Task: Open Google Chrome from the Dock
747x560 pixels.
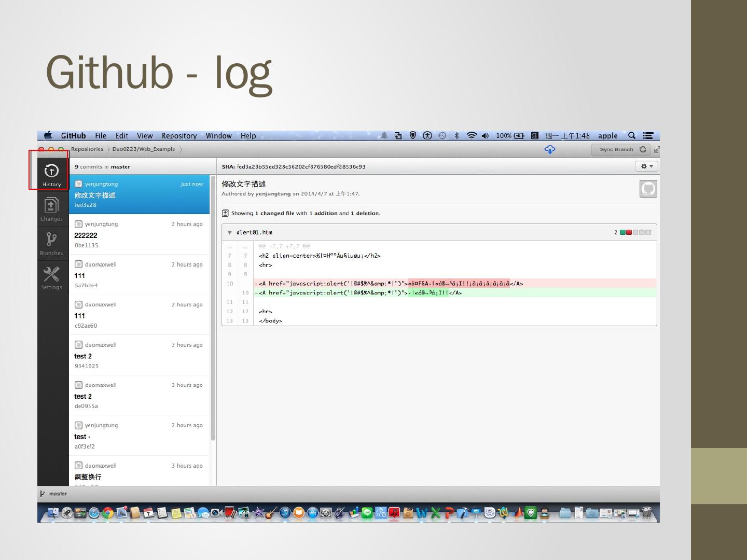Action: [x=108, y=513]
